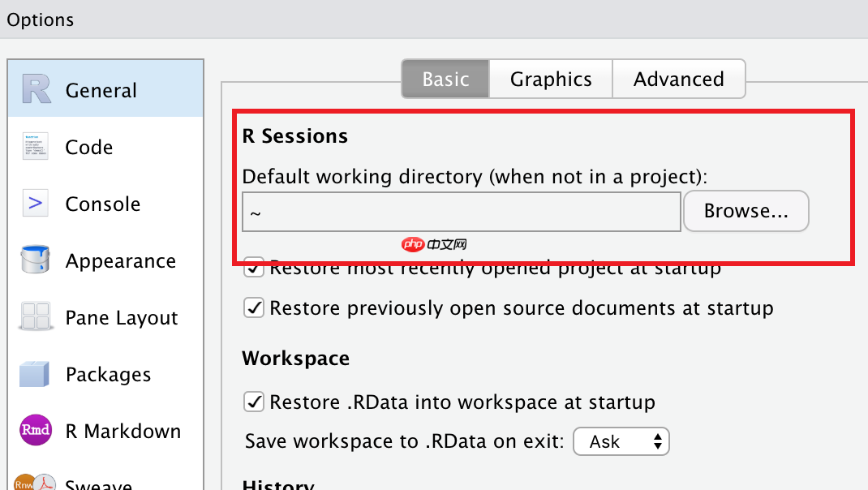Expand the Save workspace Ask dropdown
The width and height of the screenshot is (868, 490).
click(x=621, y=441)
